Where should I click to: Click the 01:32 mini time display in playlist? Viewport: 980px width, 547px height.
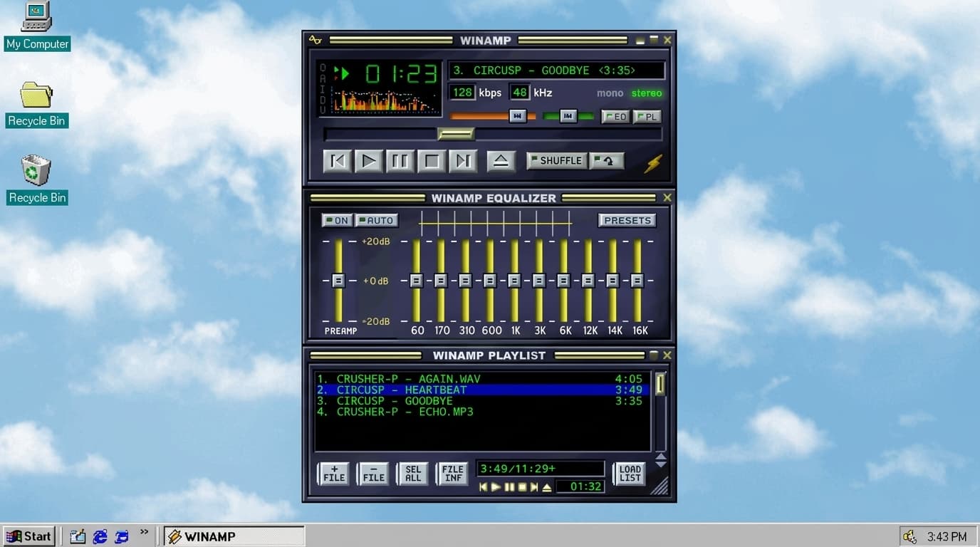580,487
